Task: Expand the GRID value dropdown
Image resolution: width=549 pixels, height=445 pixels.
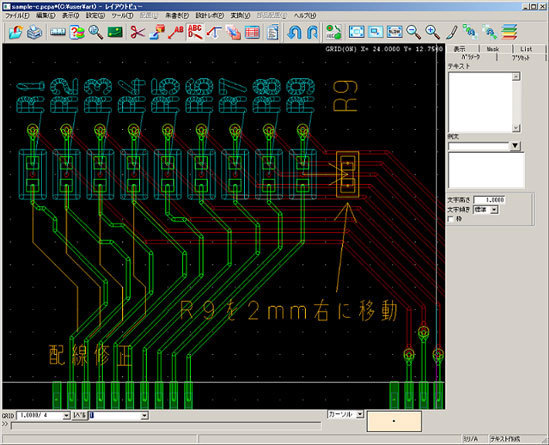Action: tap(66, 416)
